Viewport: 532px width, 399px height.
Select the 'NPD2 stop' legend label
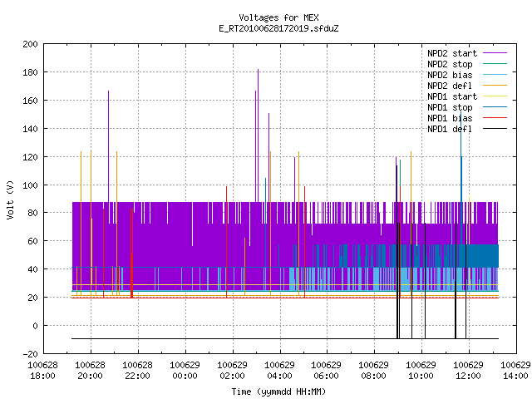click(x=450, y=64)
